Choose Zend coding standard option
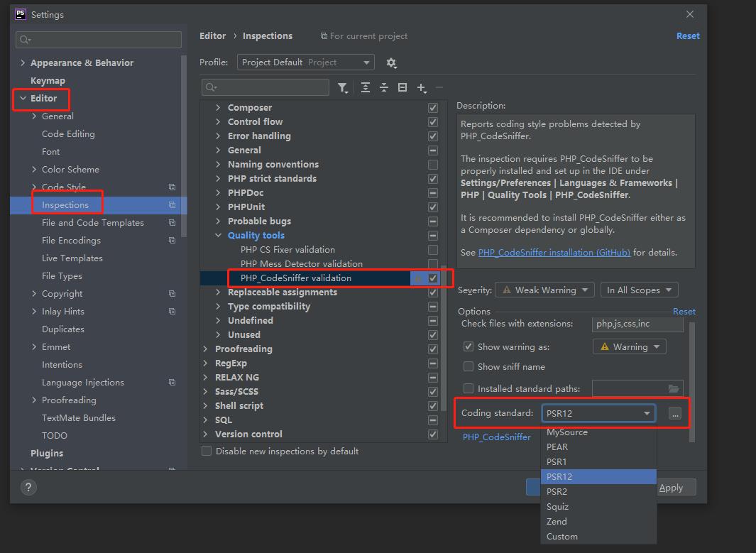The height and width of the screenshot is (553, 756). (x=598, y=522)
